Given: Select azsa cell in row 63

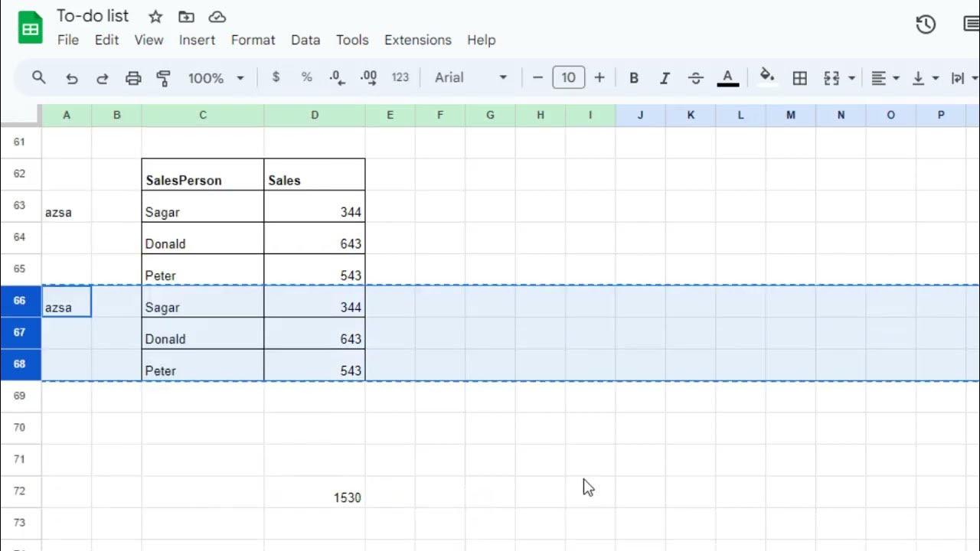Looking at the screenshot, I should tap(67, 206).
